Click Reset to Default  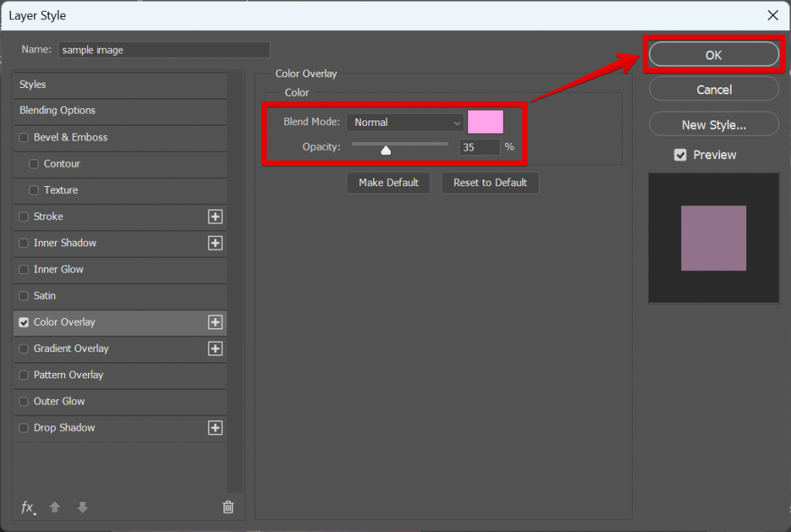(490, 182)
